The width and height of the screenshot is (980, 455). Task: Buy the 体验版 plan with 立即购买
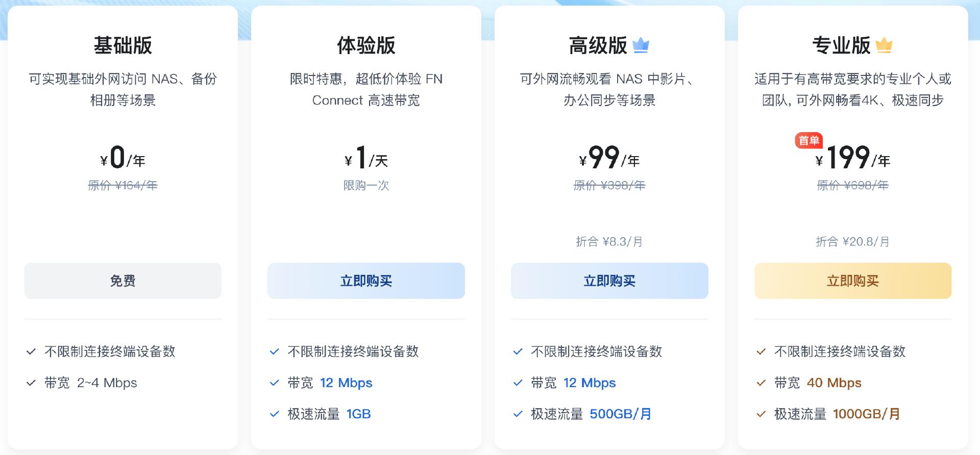click(366, 281)
